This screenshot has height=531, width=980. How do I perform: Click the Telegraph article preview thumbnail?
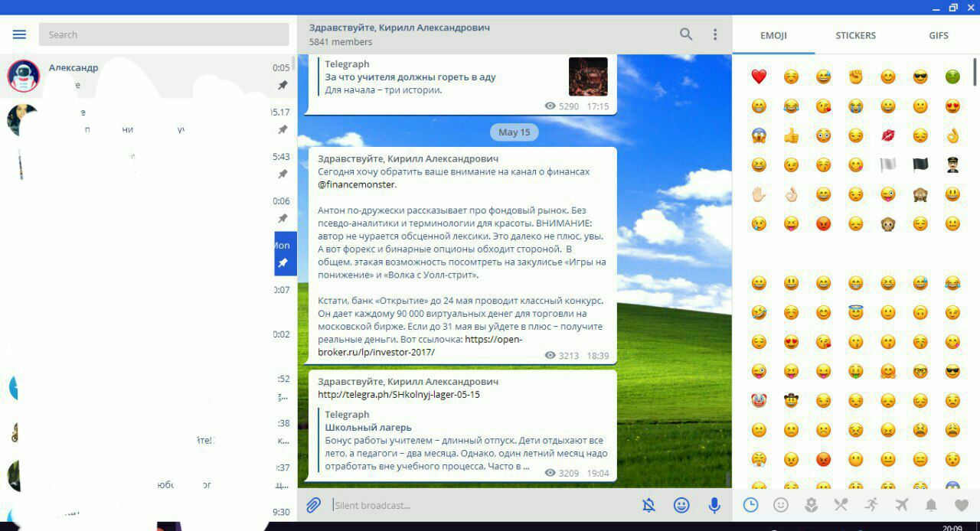[588, 77]
